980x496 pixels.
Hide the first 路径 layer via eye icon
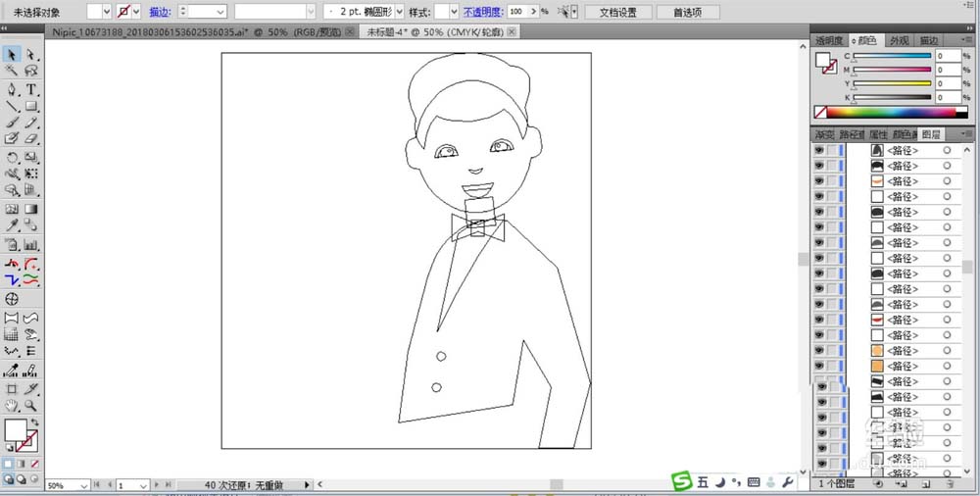[x=818, y=150]
